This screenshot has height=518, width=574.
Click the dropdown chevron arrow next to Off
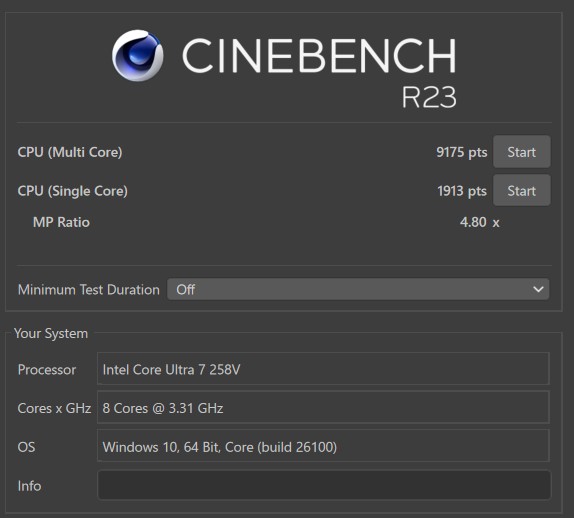click(538, 290)
